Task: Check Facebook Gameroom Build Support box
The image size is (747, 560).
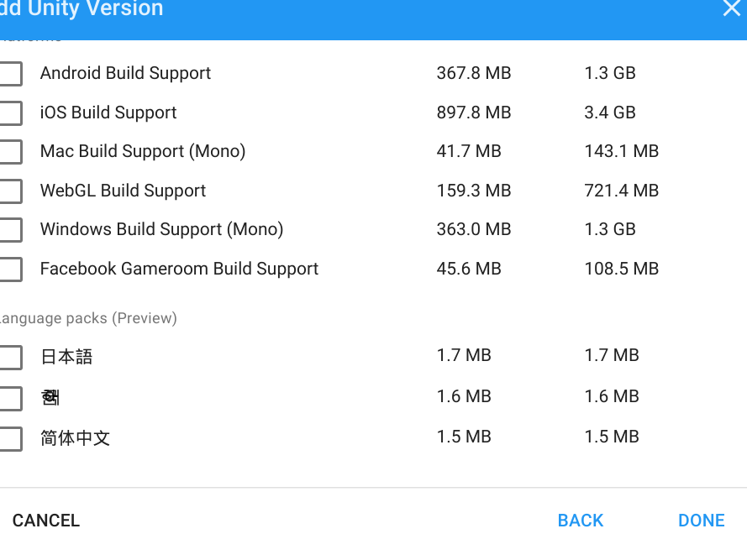Action: pos(10,270)
